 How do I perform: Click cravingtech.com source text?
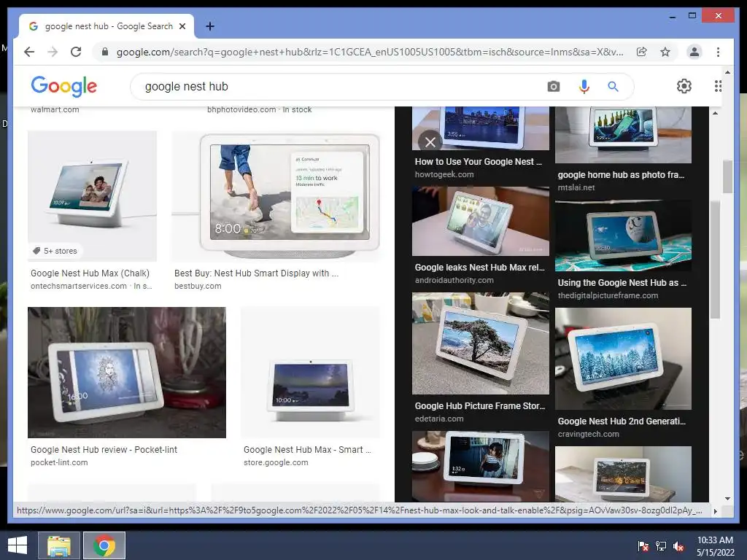(x=589, y=434)
